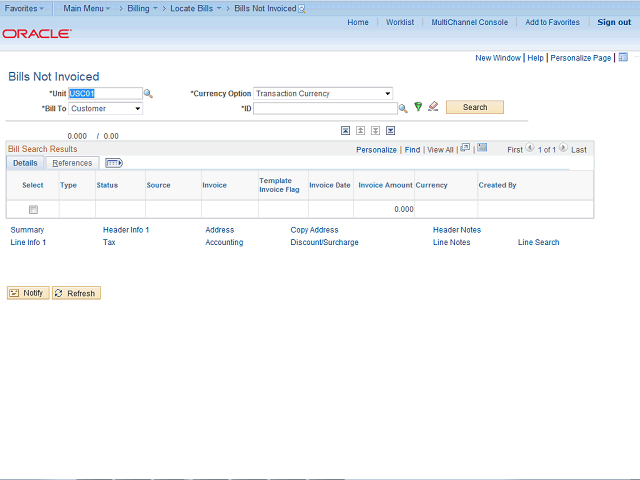The image size is (640, 480).
Task: Click the Status column header
Action: (107, 185)
